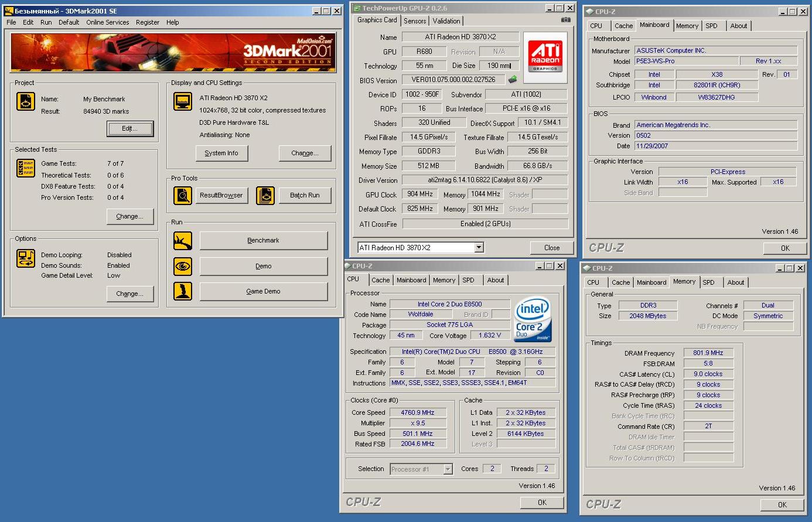Click the ATI Radeon logo in GPU-Z
This screenshot has height=522, width=812.
(x=545, y=56)
